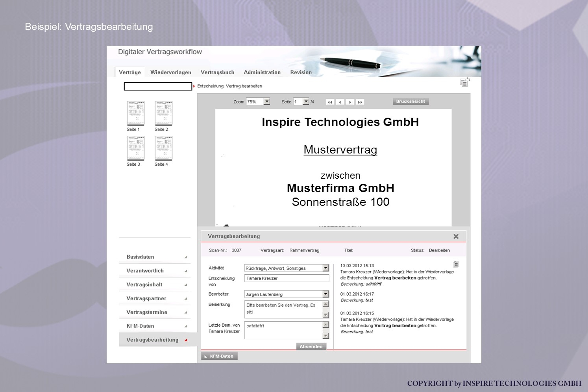Close the Vertragsbearbeitung panel
Screen dimensions: 588x392
456,236
